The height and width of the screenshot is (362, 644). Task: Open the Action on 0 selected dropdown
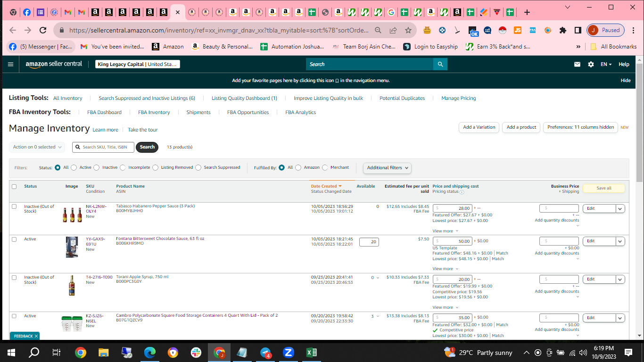tap(37, 147)
